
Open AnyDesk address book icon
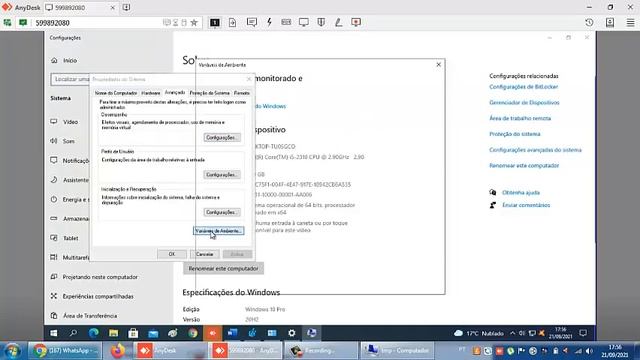click(610, 23)
